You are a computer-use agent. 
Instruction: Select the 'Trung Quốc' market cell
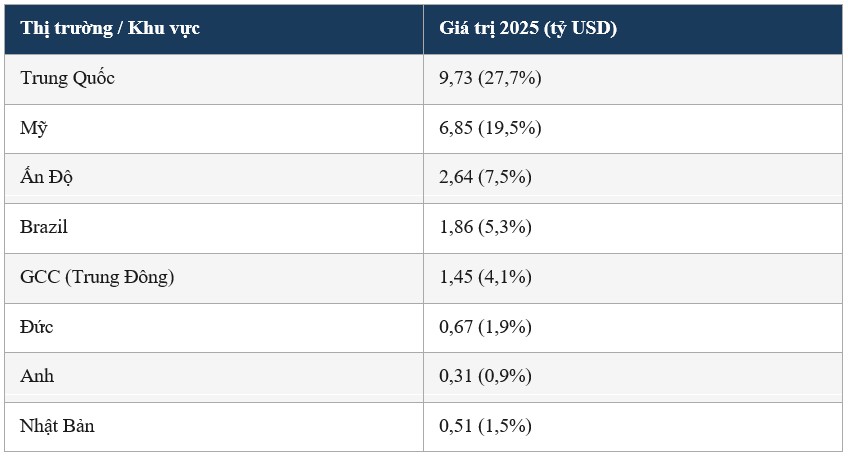[67, 78]
